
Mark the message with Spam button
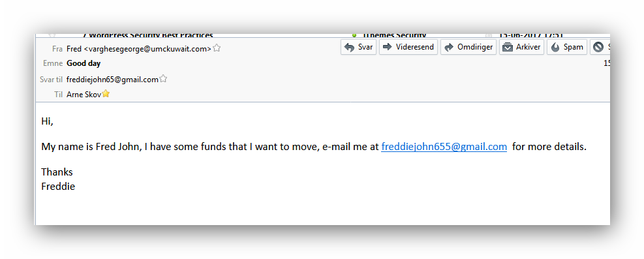(x=567, y=47)
